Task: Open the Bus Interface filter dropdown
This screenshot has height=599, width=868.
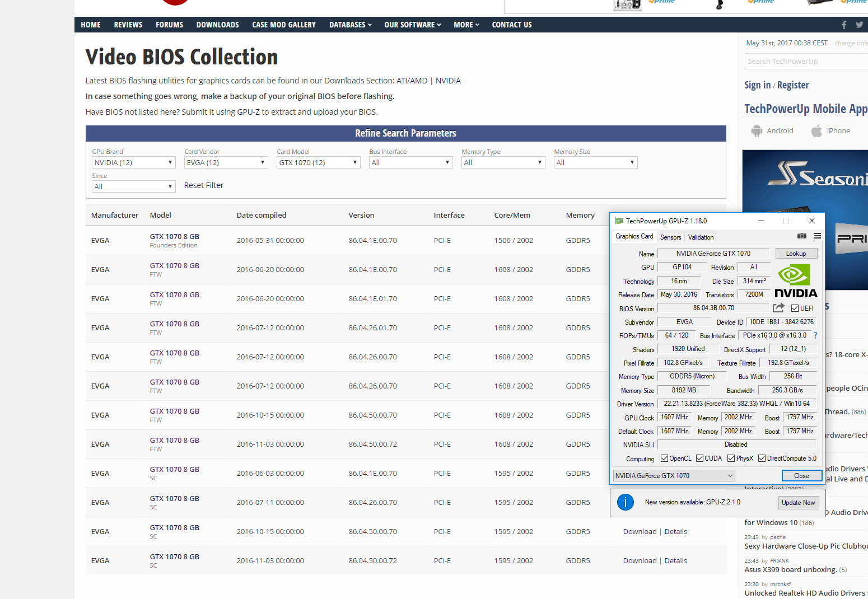Action: [411, 162]
